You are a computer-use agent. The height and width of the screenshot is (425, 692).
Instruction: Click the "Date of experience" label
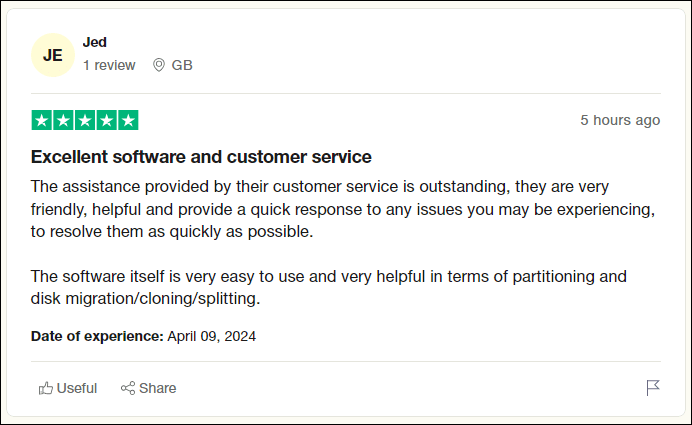click(x=97, y=336)
